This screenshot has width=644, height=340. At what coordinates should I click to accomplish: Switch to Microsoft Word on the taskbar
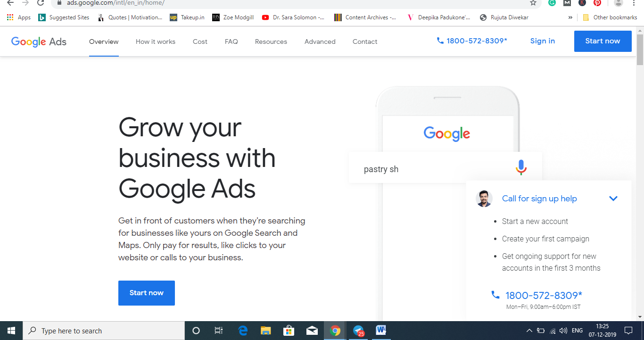click(381, 331)
